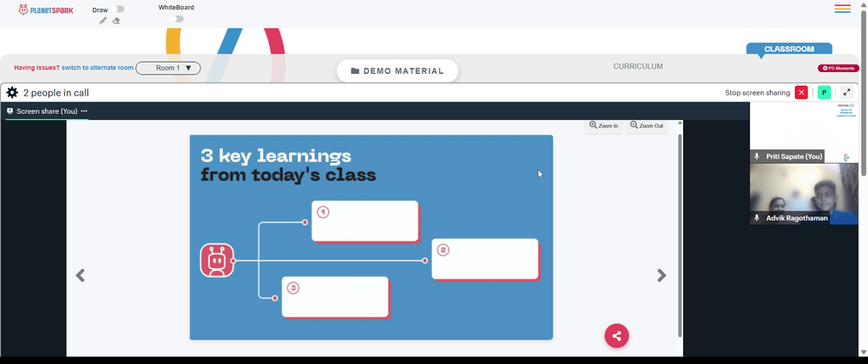
Task: Click the red share floating button
Action: click(616, 335)
